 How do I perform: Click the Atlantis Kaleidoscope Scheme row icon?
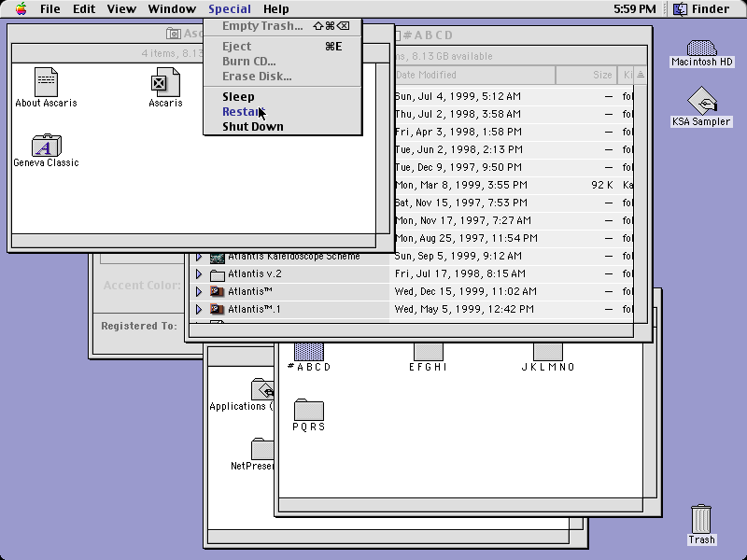[218, 258]
